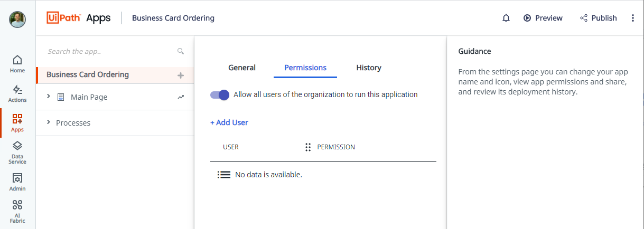644x229 pixels.
Task: Open Actions in the sidebar
Action: 17,93
